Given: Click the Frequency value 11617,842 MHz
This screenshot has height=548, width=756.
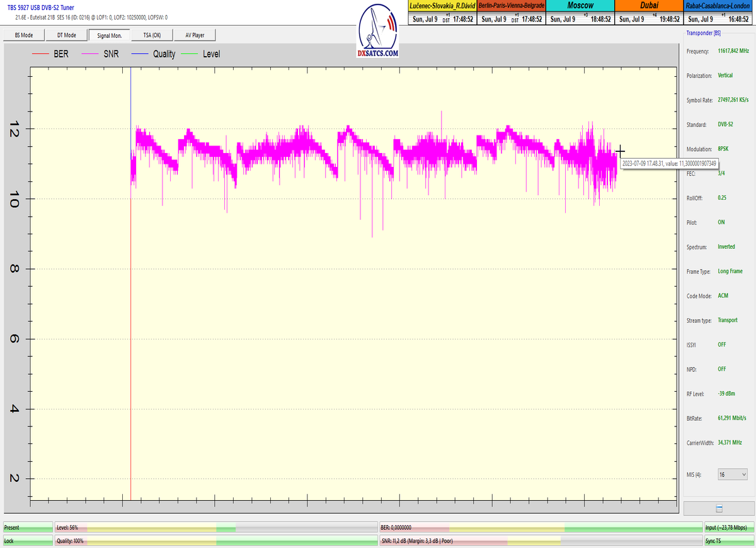Looking at the screenshot, I should click(733, 51).
